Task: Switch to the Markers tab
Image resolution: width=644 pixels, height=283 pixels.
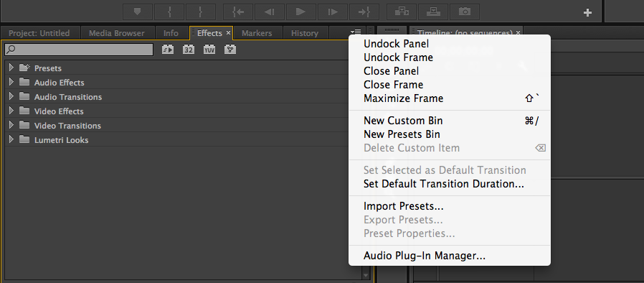Action: [257, 33]
